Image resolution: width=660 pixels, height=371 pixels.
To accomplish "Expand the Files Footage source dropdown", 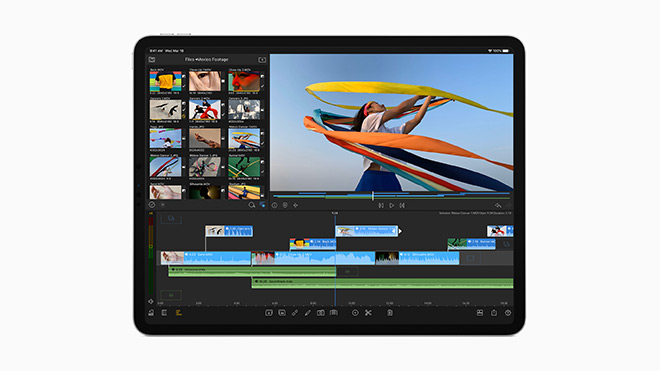I will (207, 60).
